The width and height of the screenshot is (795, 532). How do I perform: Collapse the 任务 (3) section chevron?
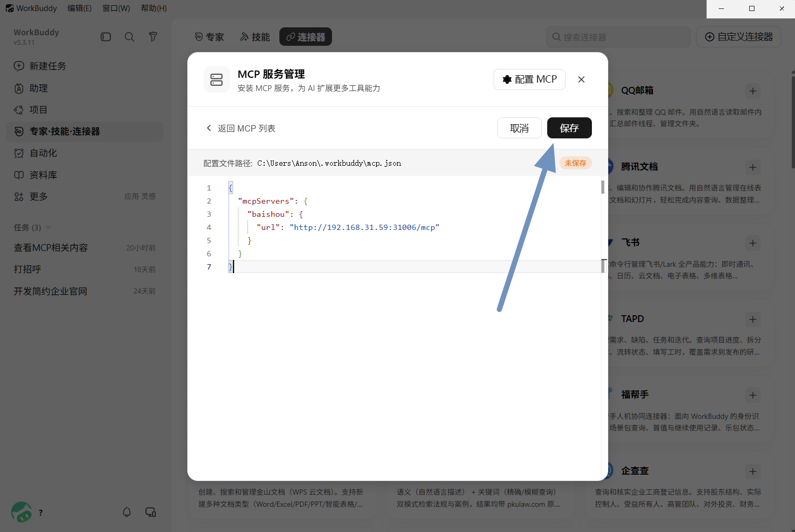click(x=48, y=227)
